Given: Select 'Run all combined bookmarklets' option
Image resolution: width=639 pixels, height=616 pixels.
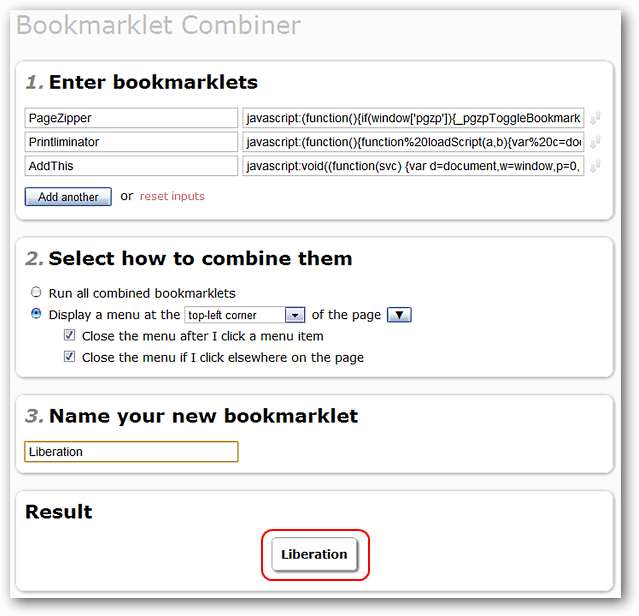Looking at the screenshot, I should coord(37,293).
